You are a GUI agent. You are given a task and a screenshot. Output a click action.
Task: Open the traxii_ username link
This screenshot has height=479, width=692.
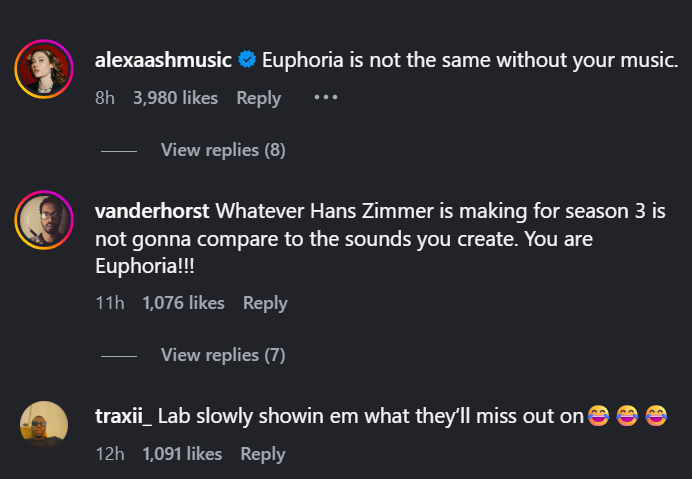122,415
